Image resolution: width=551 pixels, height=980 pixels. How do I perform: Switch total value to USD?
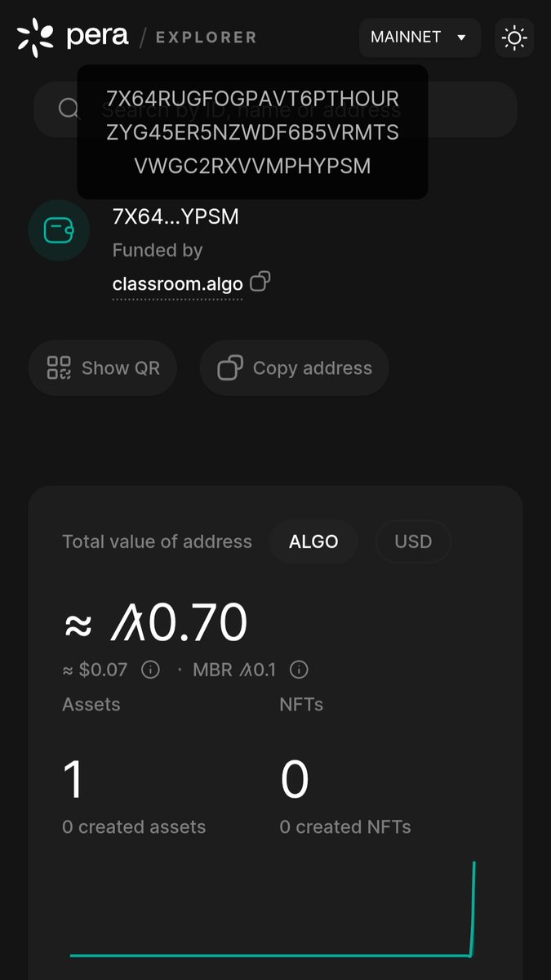413,541
